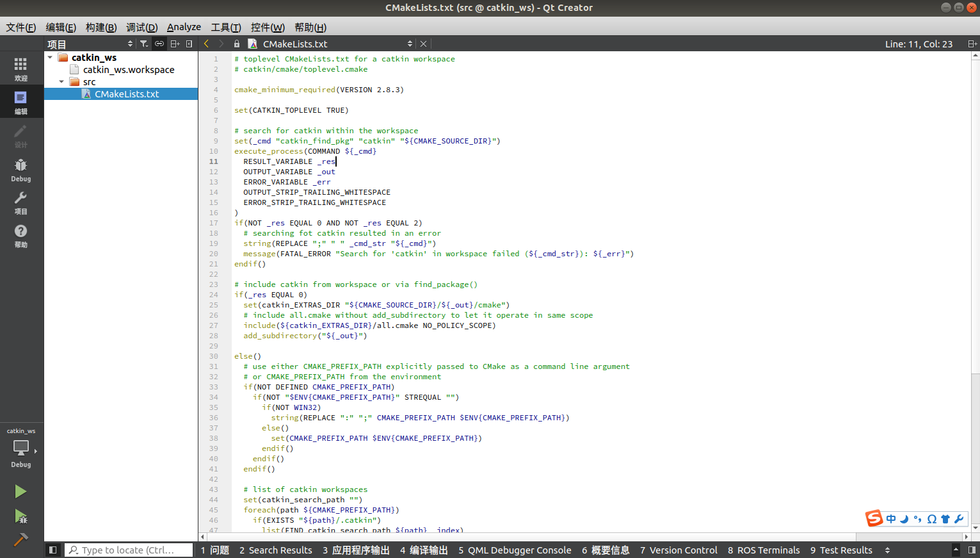
Task: Open the Help (帮助) mode
Action: [21, 235]
